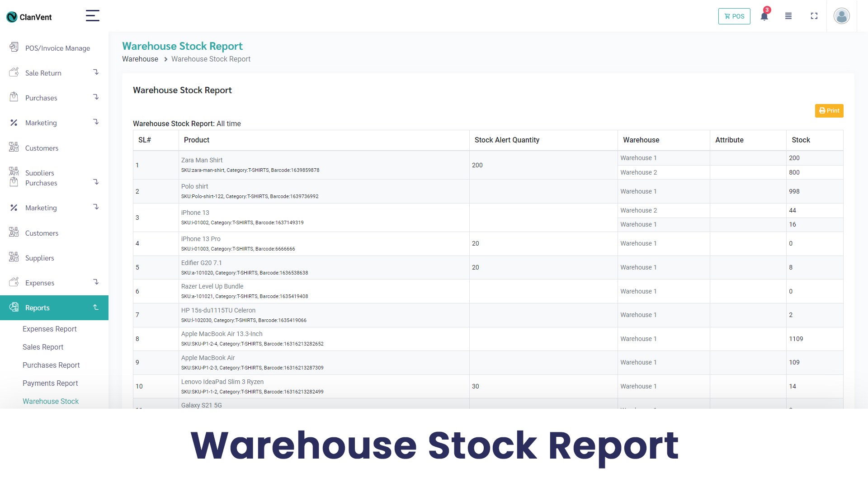This screenshot has height=483, width=868.
Task: Open the Warehouse breadcrumb link
Action: click(x=140, y=59)
